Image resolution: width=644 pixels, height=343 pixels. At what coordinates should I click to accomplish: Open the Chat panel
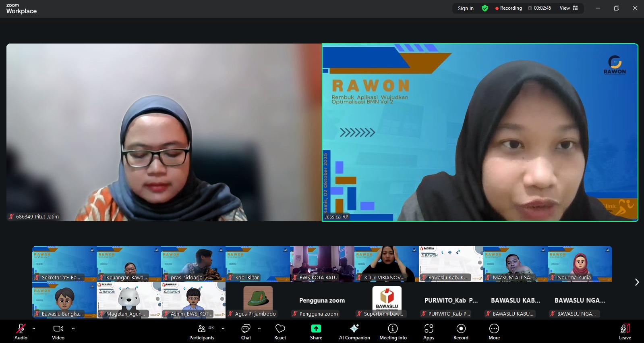tap(246, 332)
